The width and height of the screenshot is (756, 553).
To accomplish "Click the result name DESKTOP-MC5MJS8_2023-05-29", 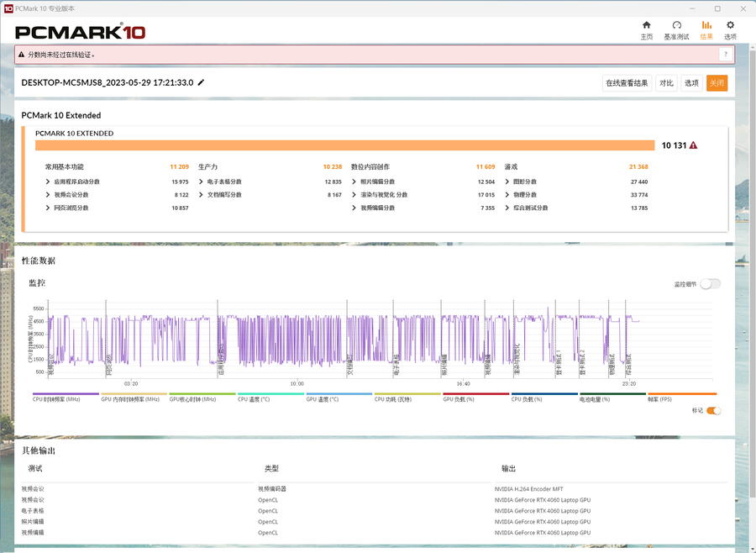I will (108, 82).
